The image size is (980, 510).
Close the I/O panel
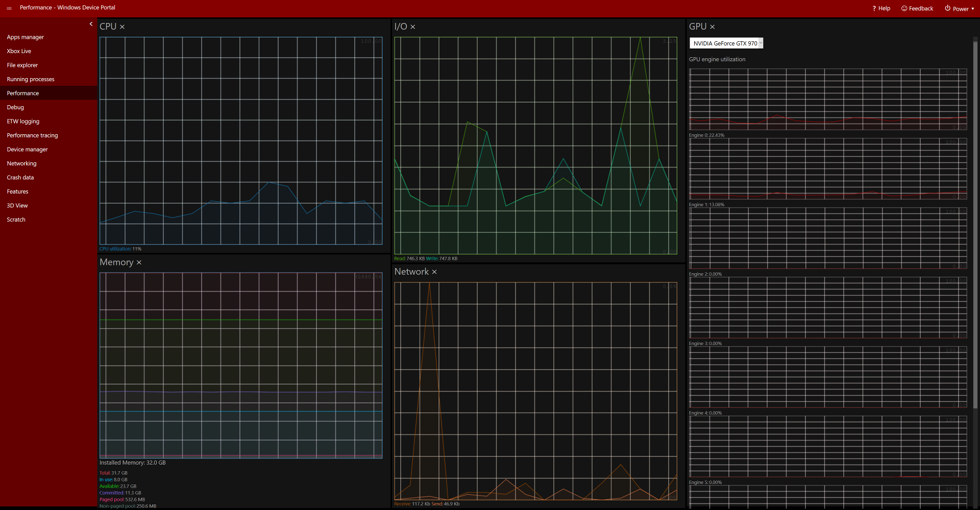pos(413,27)
